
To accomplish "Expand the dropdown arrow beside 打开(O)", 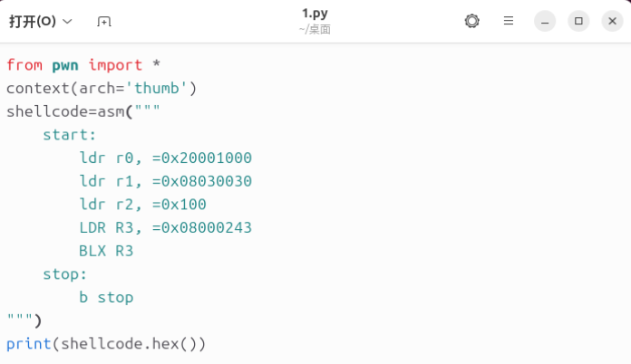I will pos(68,21).
